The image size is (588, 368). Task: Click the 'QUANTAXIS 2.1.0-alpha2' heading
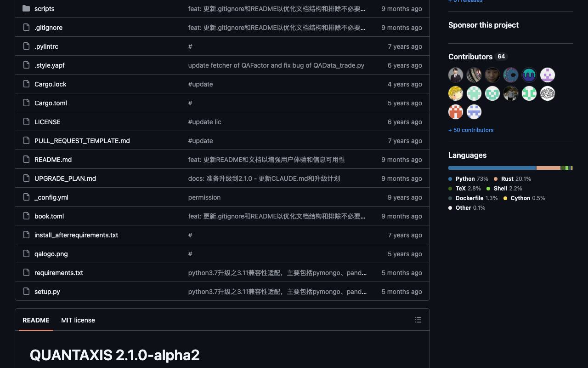[x=115, y=355]
